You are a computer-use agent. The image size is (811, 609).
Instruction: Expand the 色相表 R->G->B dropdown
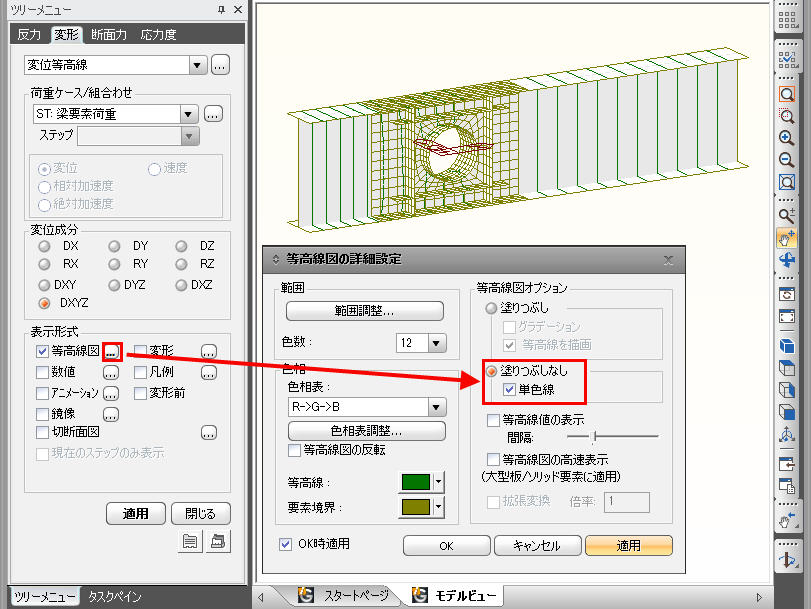[x=436, y=407]
